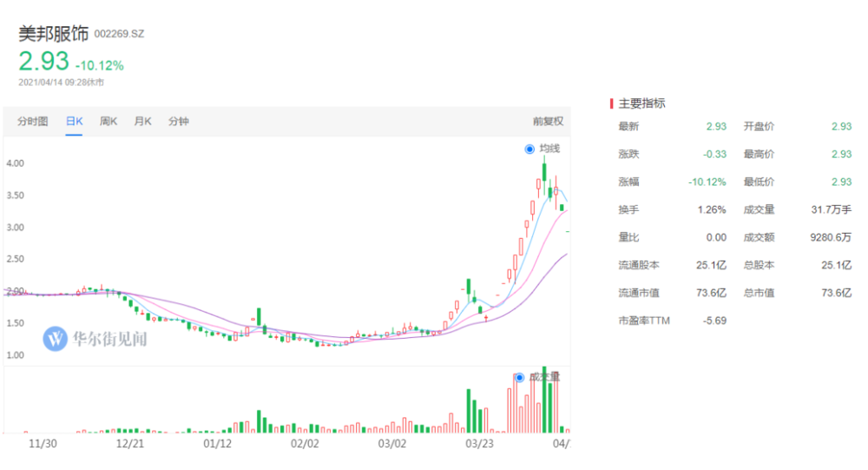The image size is (868, 470).
Task: Click the 换手 rate value 1.26%
Action: (x=712, y=209)
